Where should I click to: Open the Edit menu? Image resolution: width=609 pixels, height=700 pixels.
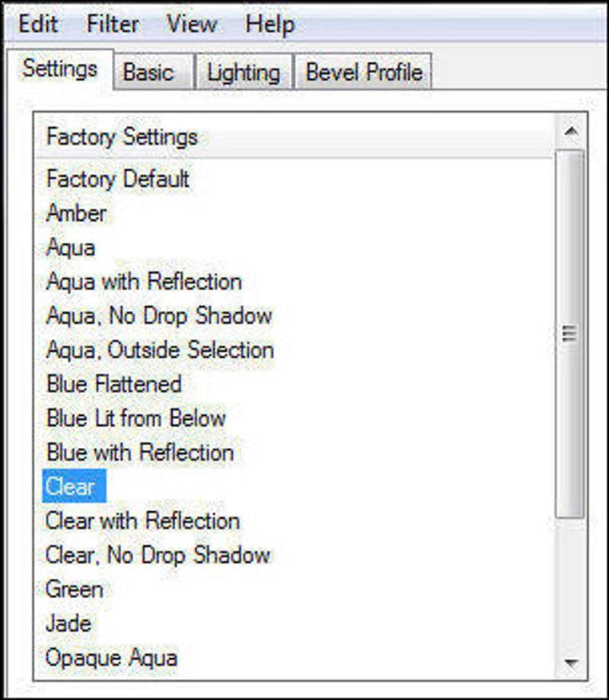(x=38, y=24)
